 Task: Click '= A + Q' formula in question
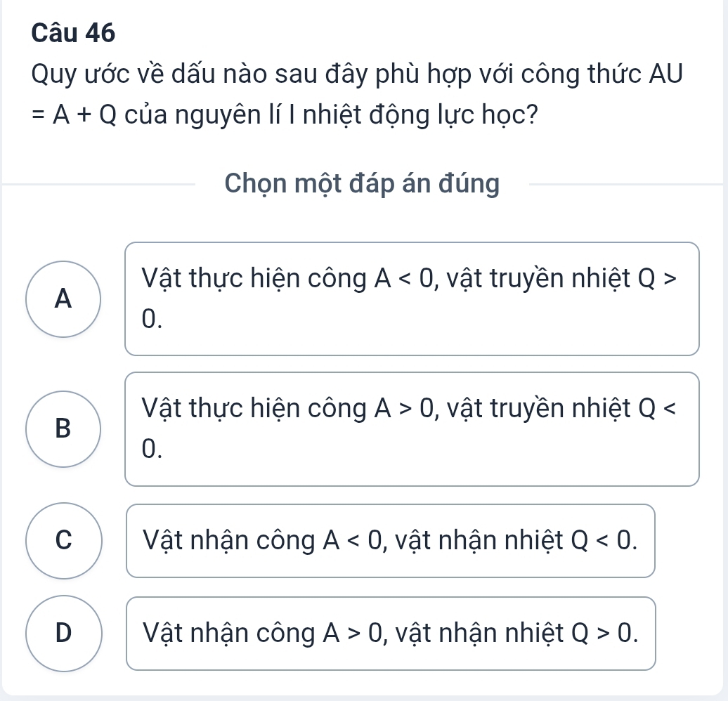(75, 112)
